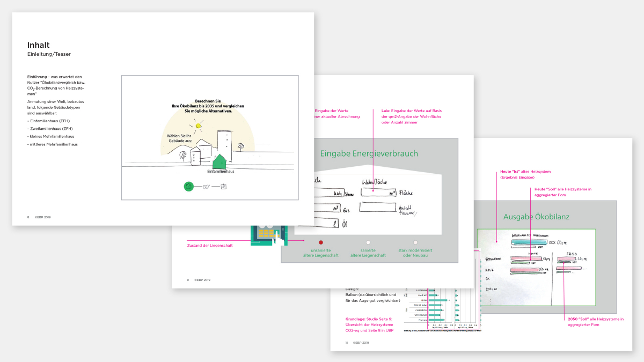
Task: Select the green Einfamilienhaus building
Action: pos(220,161)
